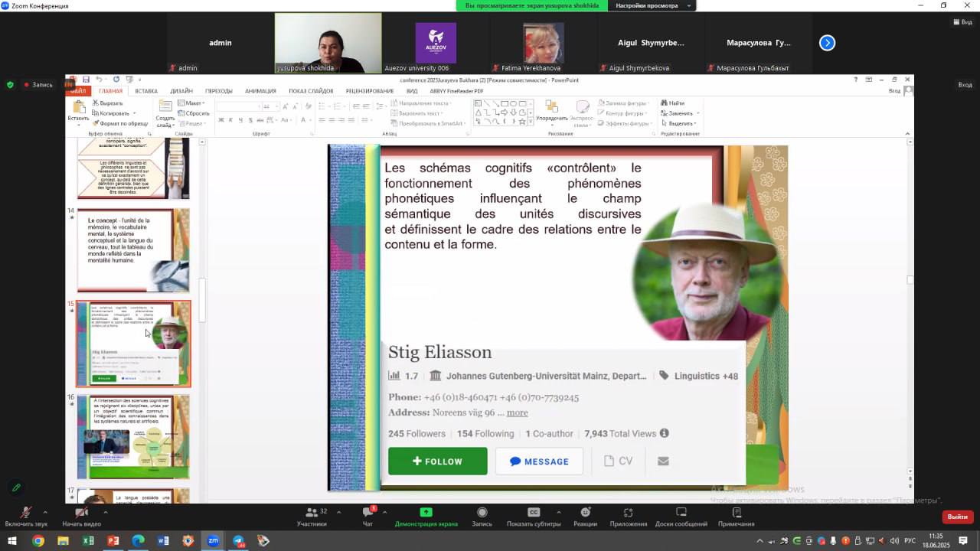Switch Zoom layout with Вид button
Image resolution: width=980 pixels, height=551 pixels.
point(962,22)
